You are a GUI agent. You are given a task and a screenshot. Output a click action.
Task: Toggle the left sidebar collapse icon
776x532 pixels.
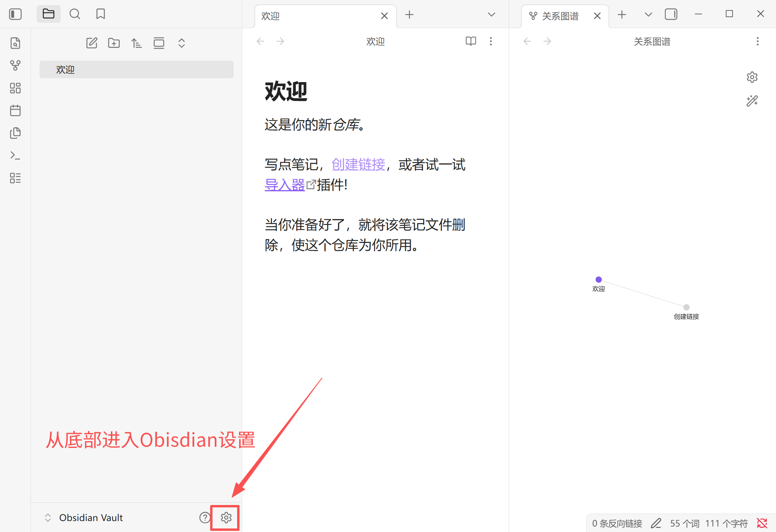click(15, 14)
